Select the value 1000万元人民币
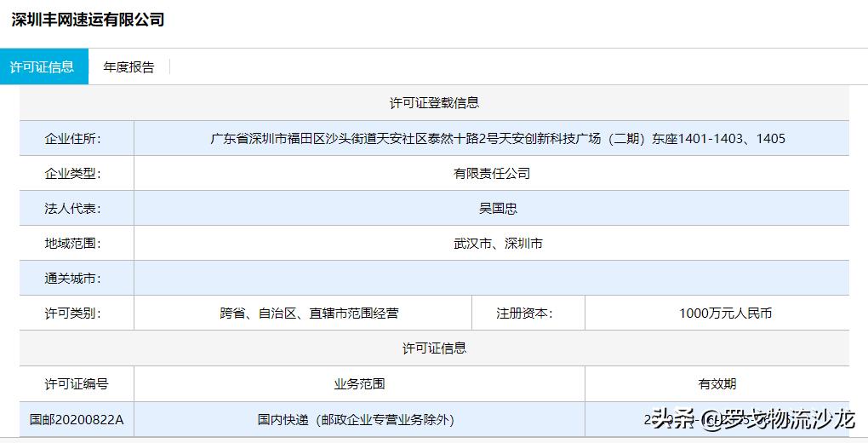The height and width of the screenshot is (443, 868). [725, 314]
